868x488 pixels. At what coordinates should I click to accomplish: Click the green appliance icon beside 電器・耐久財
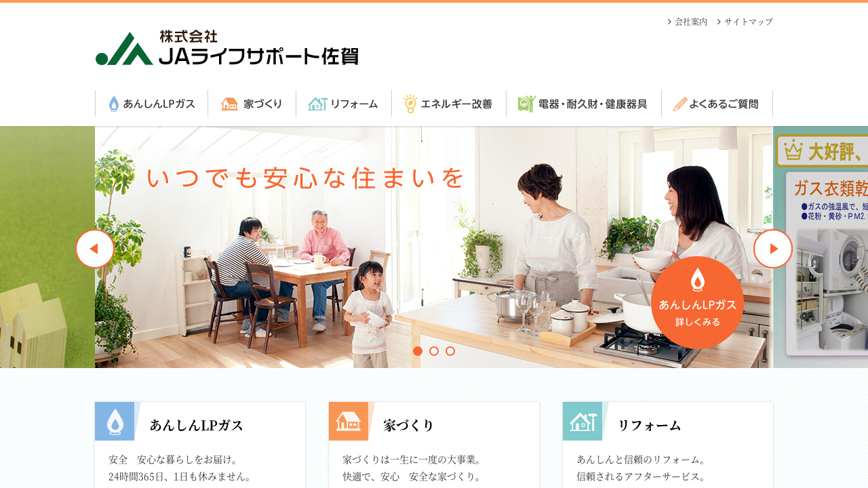526,104
